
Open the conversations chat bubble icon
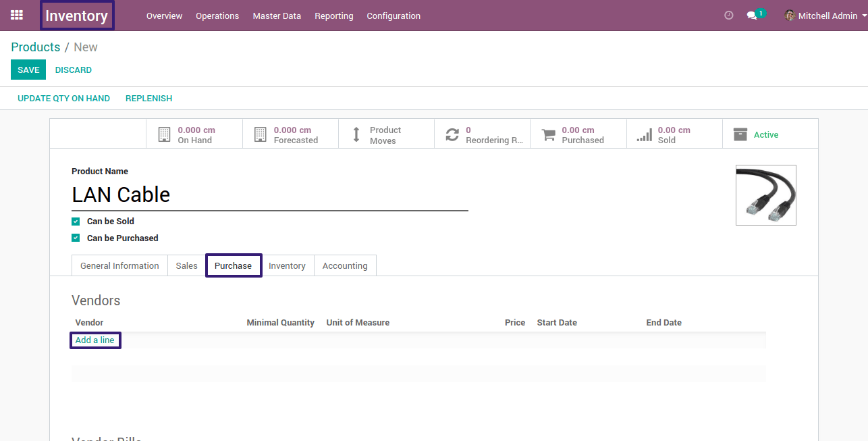[752, 16]
